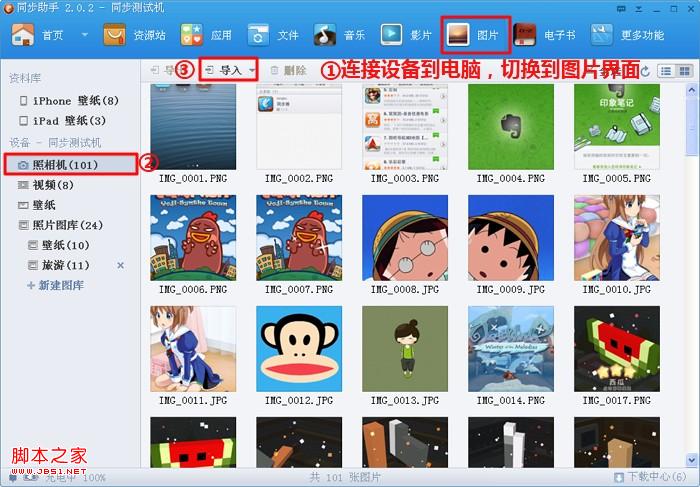
Task: Open the feedback message icon in title bar
Action: coord(621,8)
